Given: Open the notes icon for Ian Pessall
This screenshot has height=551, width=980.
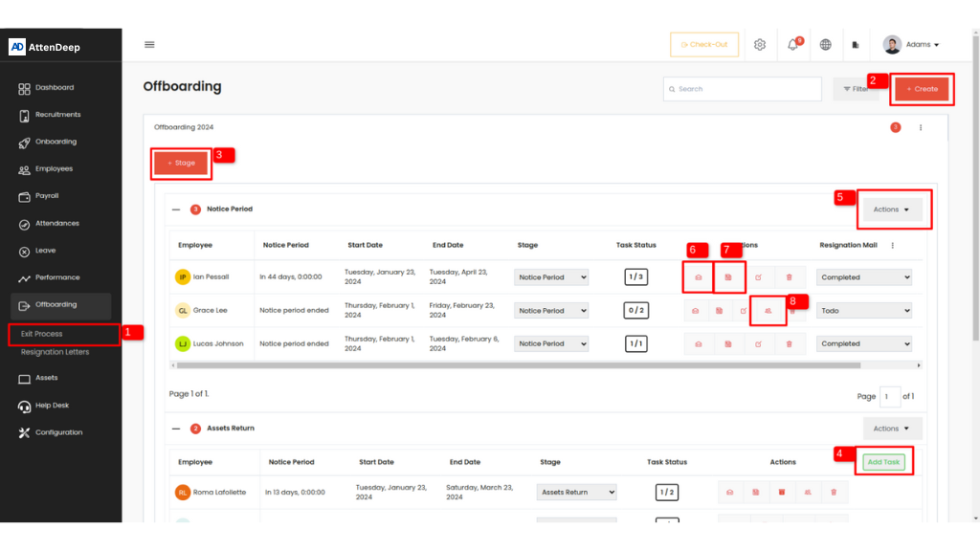Looking at the screenshot, I should pyautogui.click(x=728, y=277).
